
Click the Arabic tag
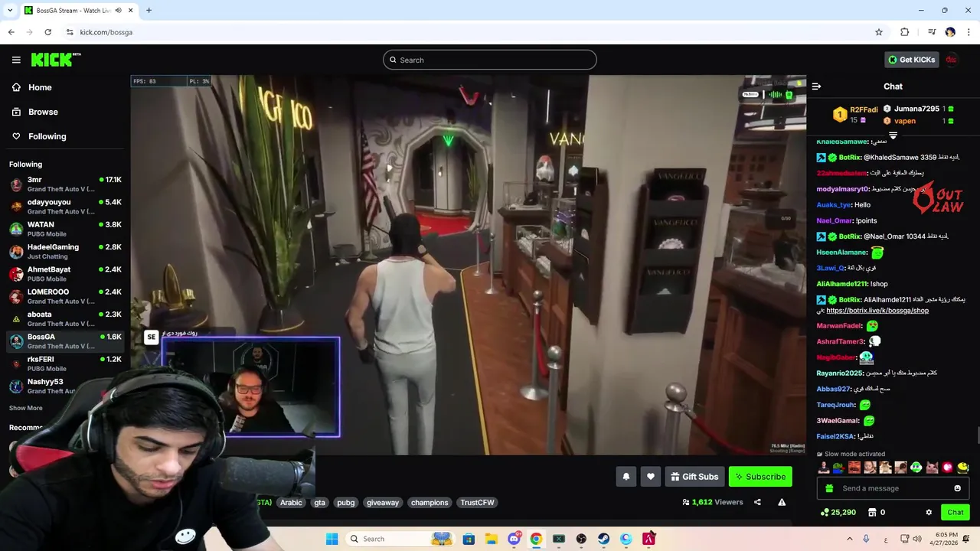pos(291,503)
